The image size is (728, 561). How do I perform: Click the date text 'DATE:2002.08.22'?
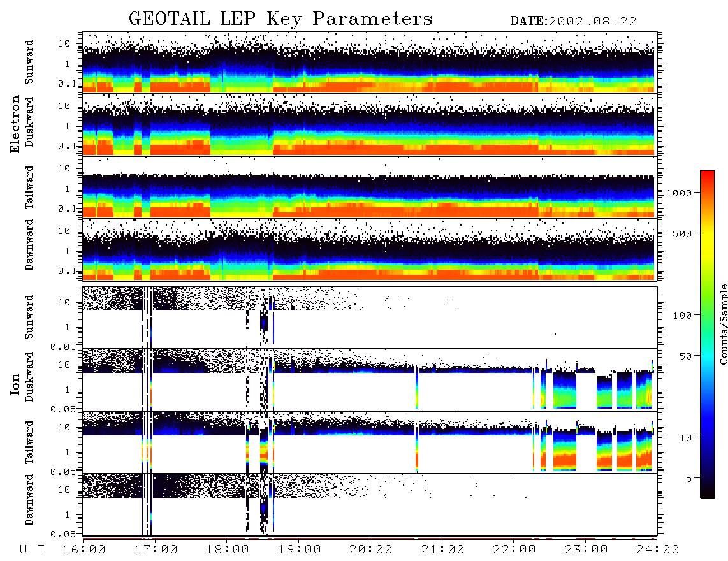573,22
